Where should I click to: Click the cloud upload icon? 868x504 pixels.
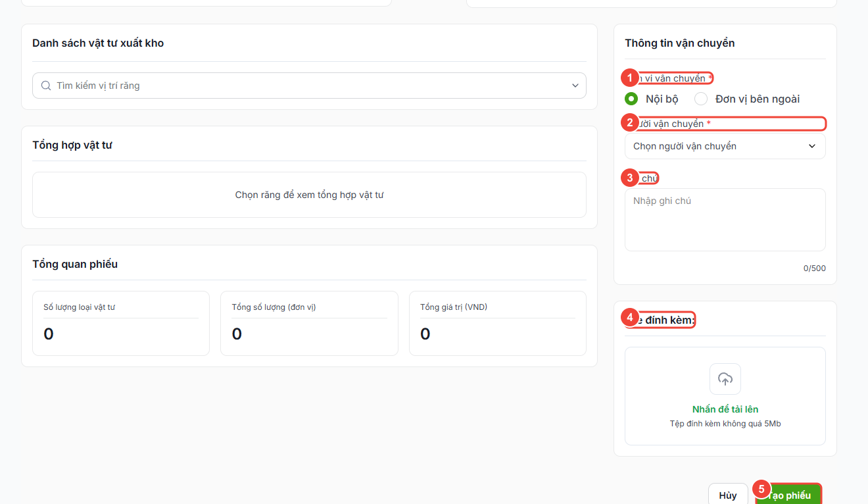pos(725,379)
